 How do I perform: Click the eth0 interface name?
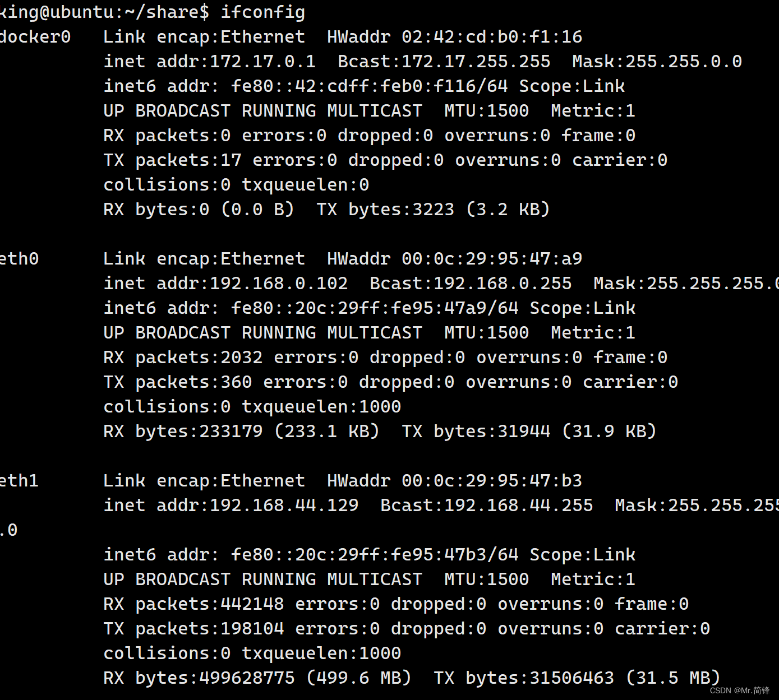pyautogui.click(x=20, y=259)
